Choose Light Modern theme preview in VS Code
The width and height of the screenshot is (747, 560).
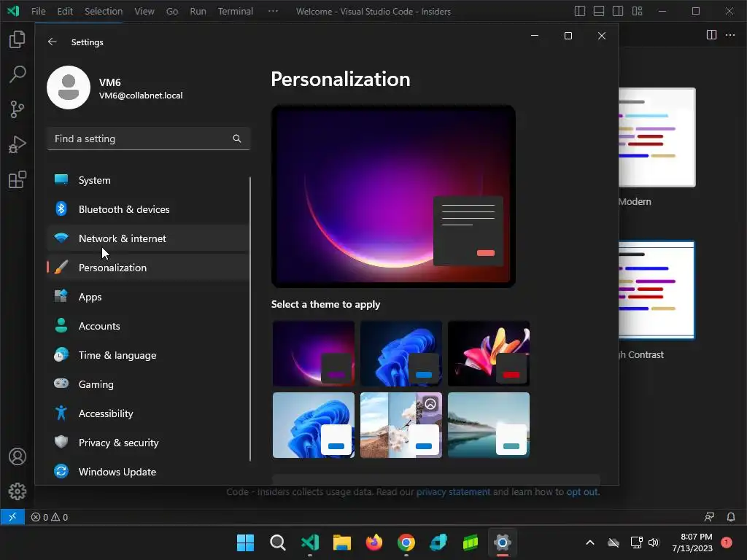(657, 137)
